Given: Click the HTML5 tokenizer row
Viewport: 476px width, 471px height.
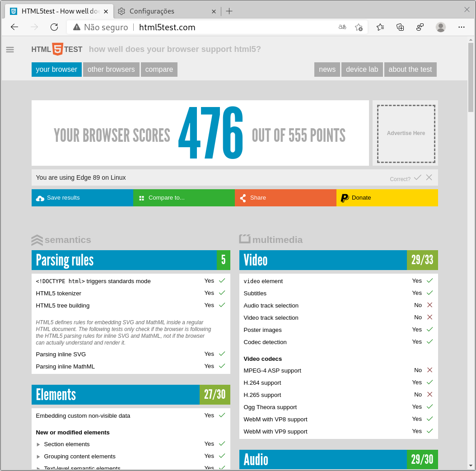Looking at the screenshot, I should coord(131,293).
